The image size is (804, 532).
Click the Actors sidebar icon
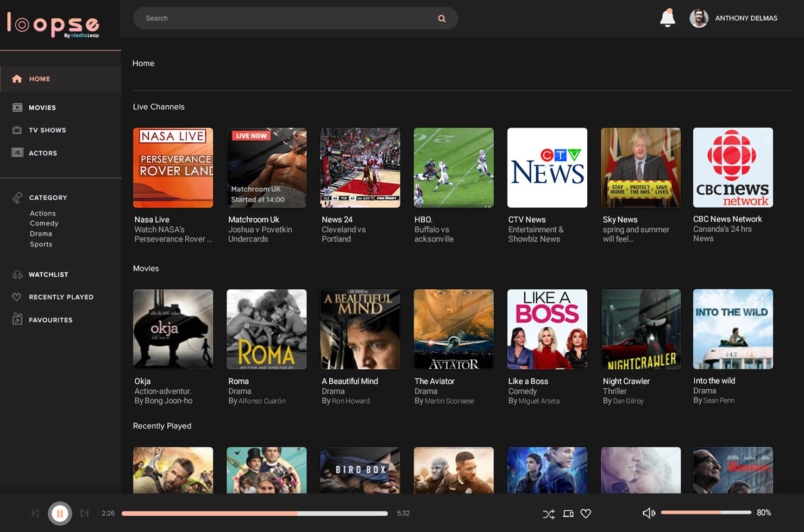coord(17,153)
